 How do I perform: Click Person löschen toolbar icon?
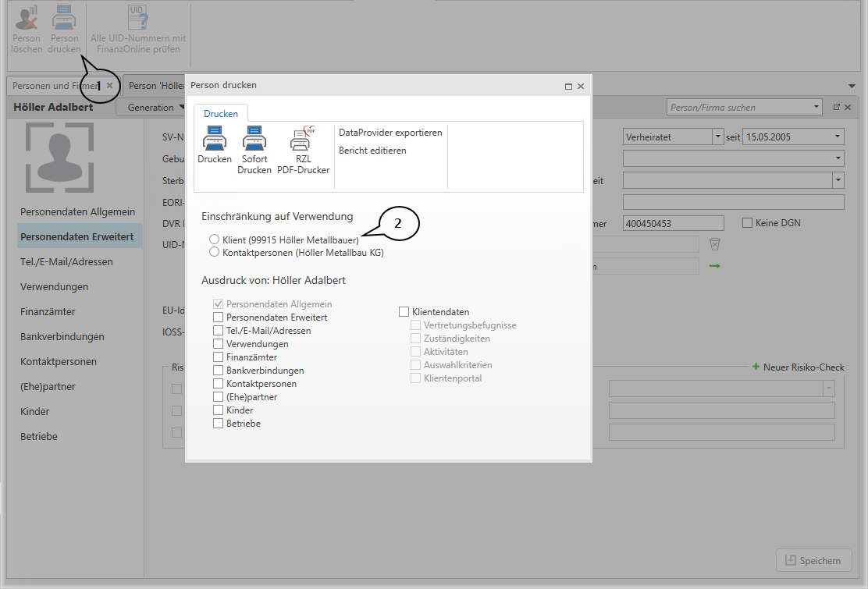(x=27, y=18)
